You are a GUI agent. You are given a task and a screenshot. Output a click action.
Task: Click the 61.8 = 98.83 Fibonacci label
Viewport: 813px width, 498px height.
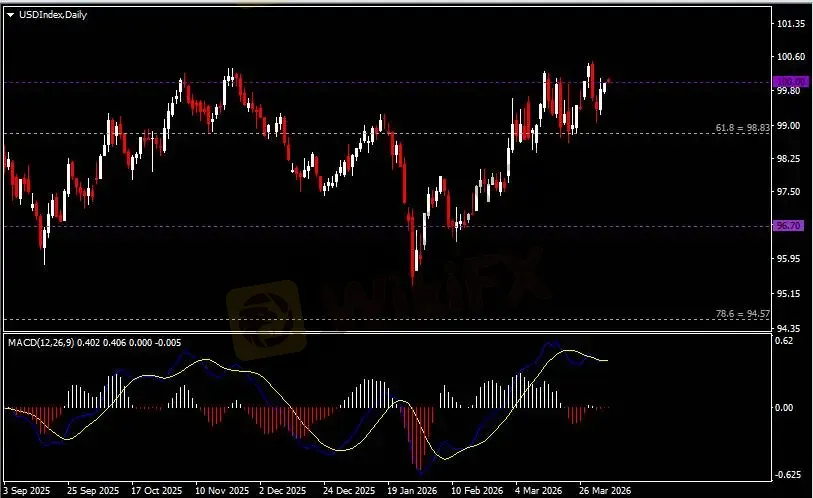742,128
